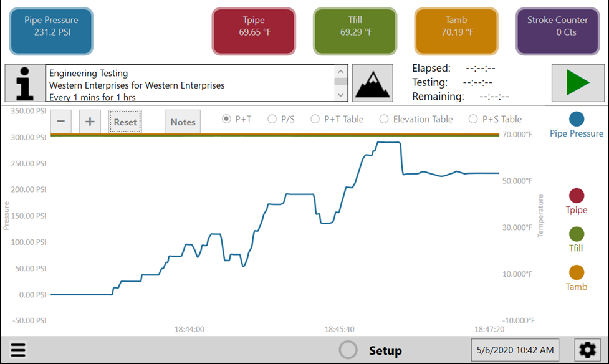Open the mountain elevation icon button

point(372,83)
